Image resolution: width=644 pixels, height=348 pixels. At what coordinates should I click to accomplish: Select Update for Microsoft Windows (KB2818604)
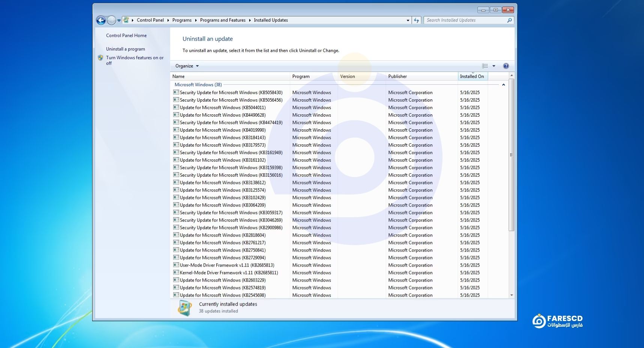(x=223, y=235)
